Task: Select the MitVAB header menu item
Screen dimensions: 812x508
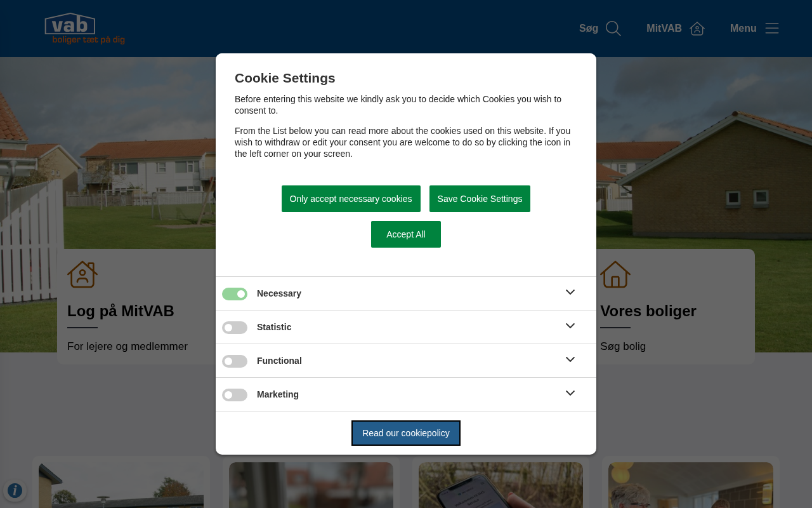Action: coord(664,29)
